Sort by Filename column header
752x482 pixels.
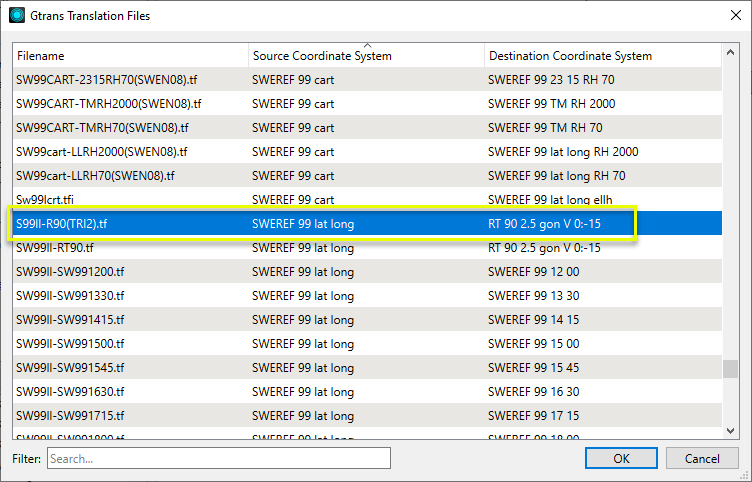[130, 56]
